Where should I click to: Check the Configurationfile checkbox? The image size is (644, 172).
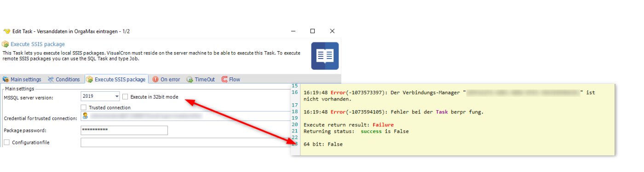(x=6, y=142)
